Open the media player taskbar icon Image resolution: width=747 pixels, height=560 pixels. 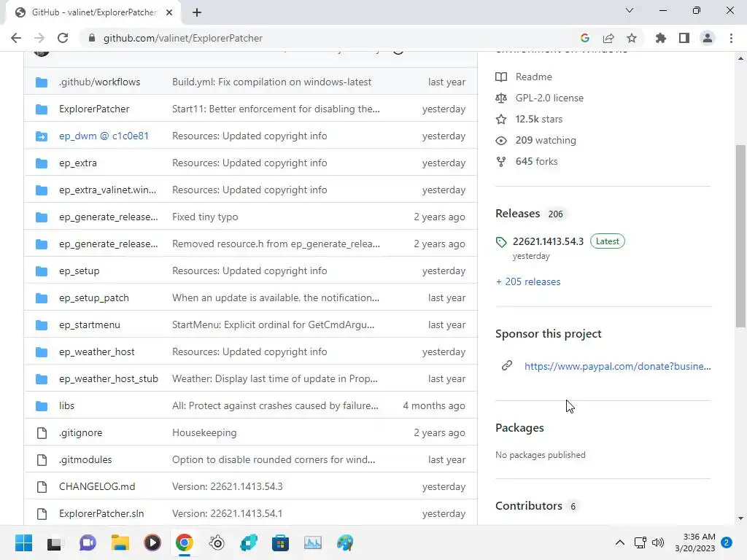152,542
